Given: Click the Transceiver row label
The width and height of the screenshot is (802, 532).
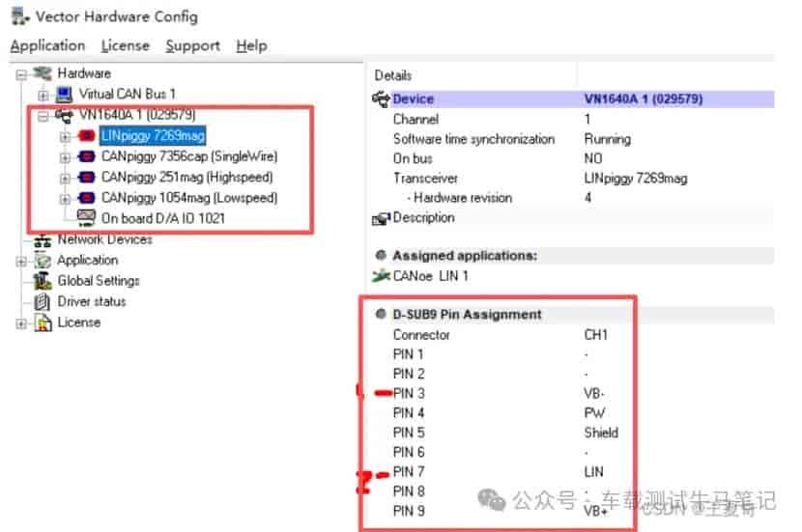Looking at the screenshot, I should pyautogui.click(x=425, y=179).
